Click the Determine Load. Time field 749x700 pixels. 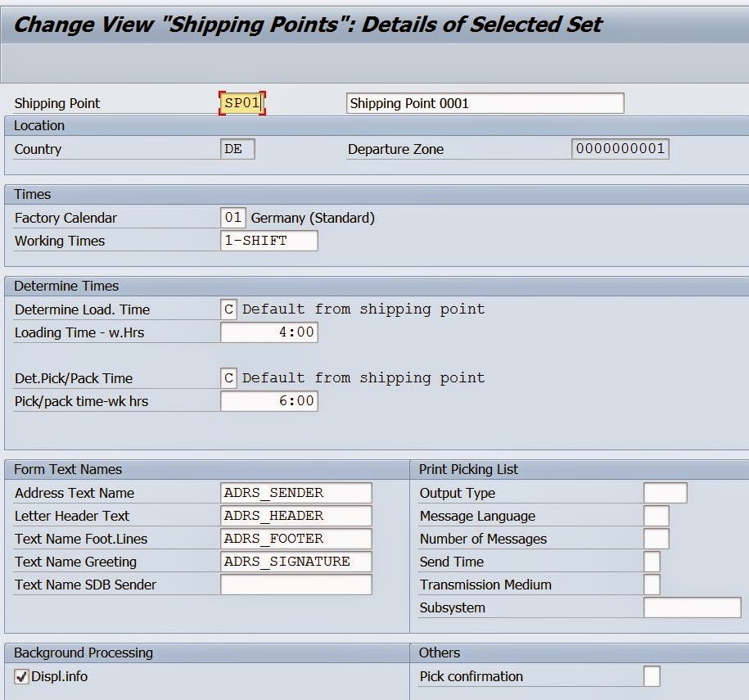coord(230,309)
